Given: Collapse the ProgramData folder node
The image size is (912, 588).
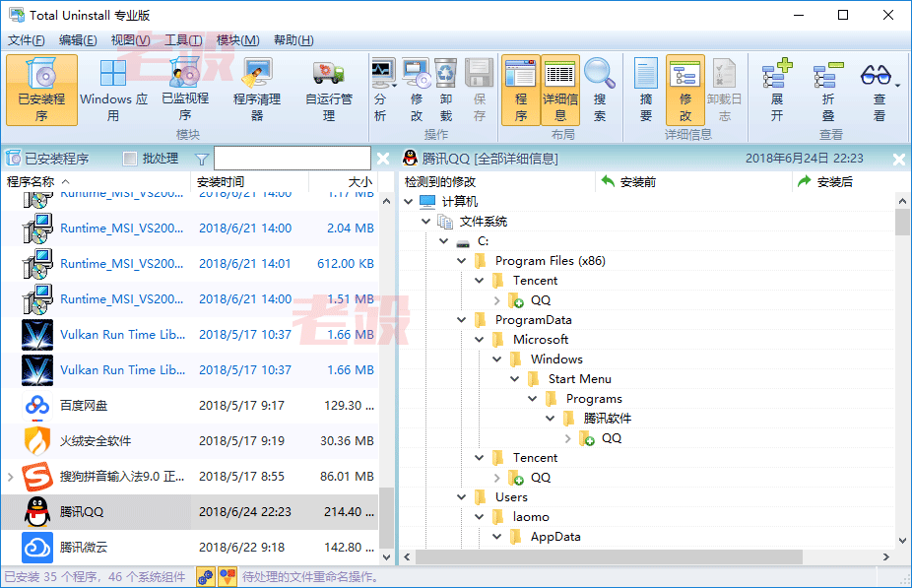Looking at the screenshot, I should click(x=461, y=320).
